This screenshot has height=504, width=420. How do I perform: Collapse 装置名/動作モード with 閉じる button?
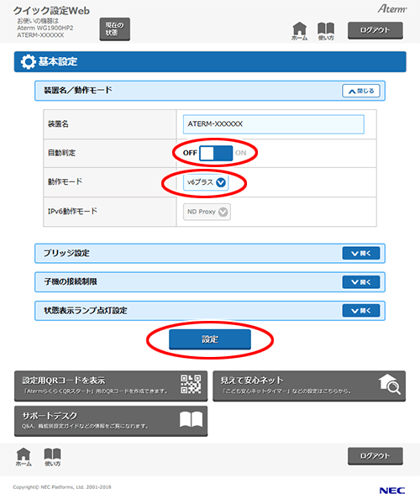[x=361, y=91]
